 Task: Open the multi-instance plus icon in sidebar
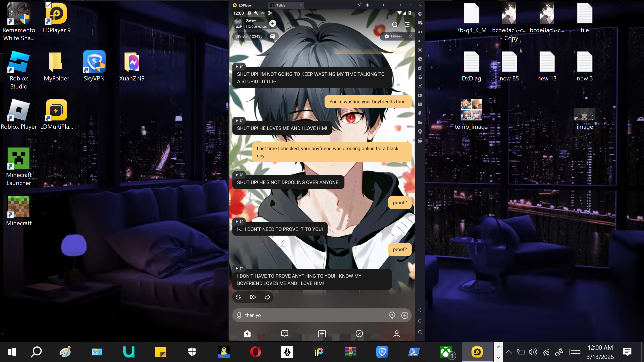point(420,68)
